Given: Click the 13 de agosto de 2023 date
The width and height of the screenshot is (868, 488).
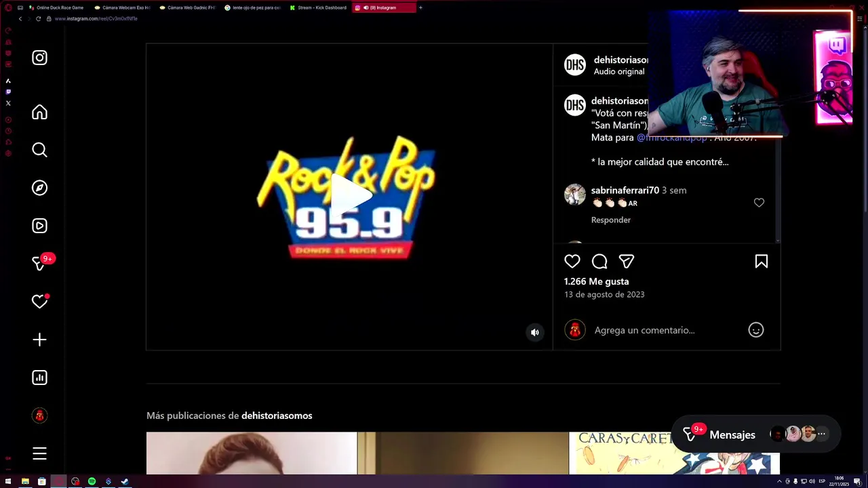Looking at the screenshot, I should click(604, 294).
